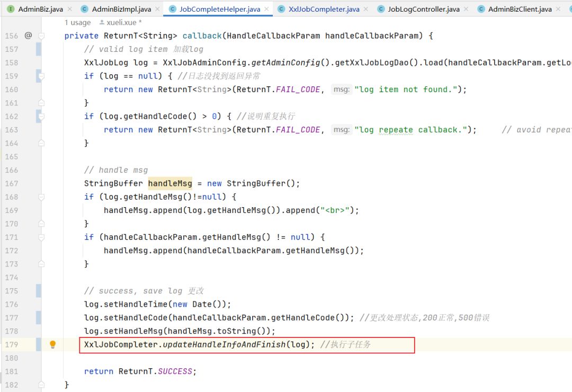Click the 'callback' method name on line 156
The image size is (572, 392).
click(202, 36)
